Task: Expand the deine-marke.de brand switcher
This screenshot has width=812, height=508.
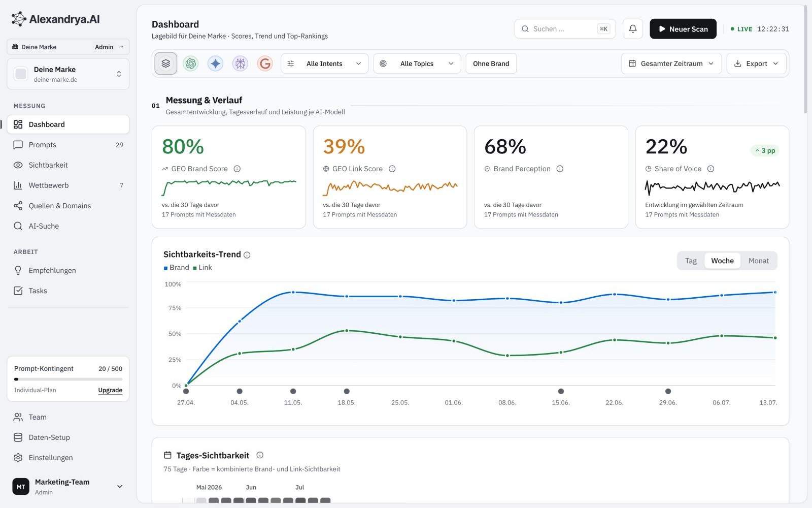Action: [68, 74]
